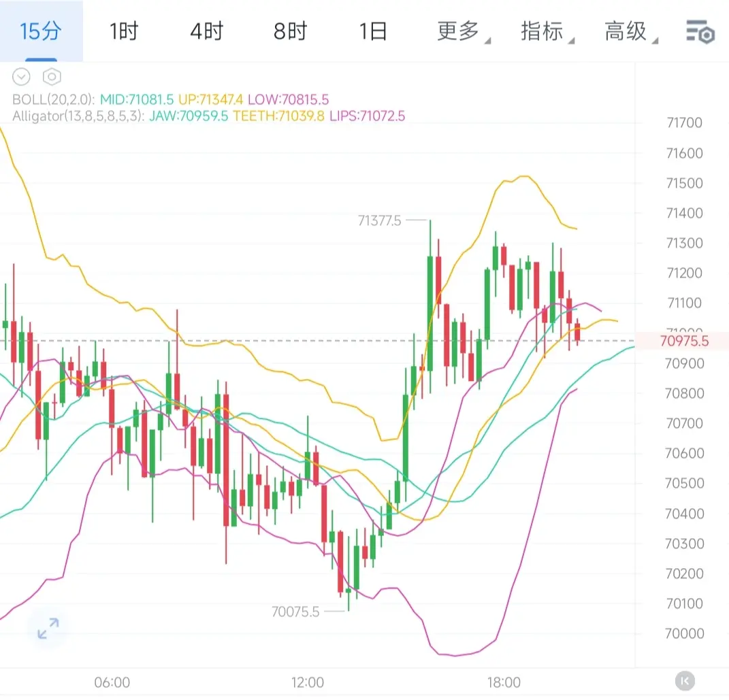Expand chart to fullscreen arrows icon
729x700 pixels.
pyautogui.click(x=48, y=628)
